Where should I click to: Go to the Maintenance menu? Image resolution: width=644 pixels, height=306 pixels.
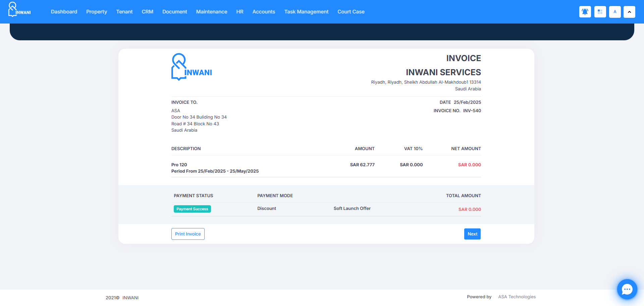point(212,12)
